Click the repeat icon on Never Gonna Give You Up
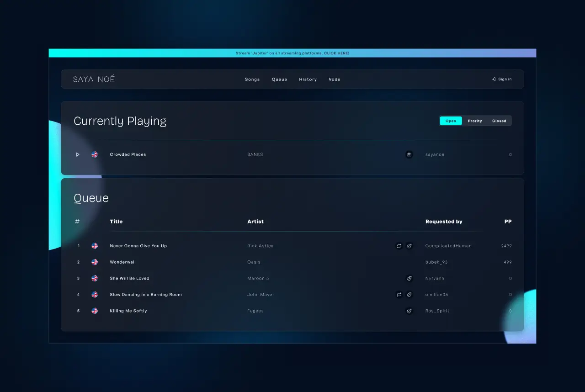The height and width of the screenshot is (392, 585). [x=399, y=246]
